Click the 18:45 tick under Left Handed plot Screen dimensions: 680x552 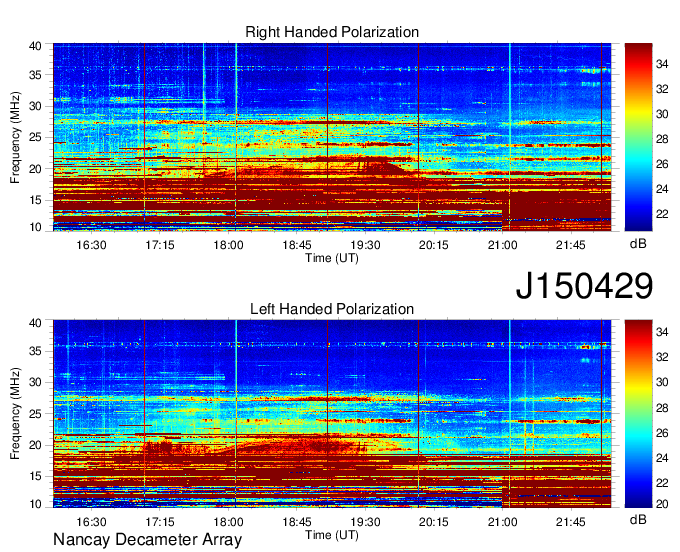(297, 522)
